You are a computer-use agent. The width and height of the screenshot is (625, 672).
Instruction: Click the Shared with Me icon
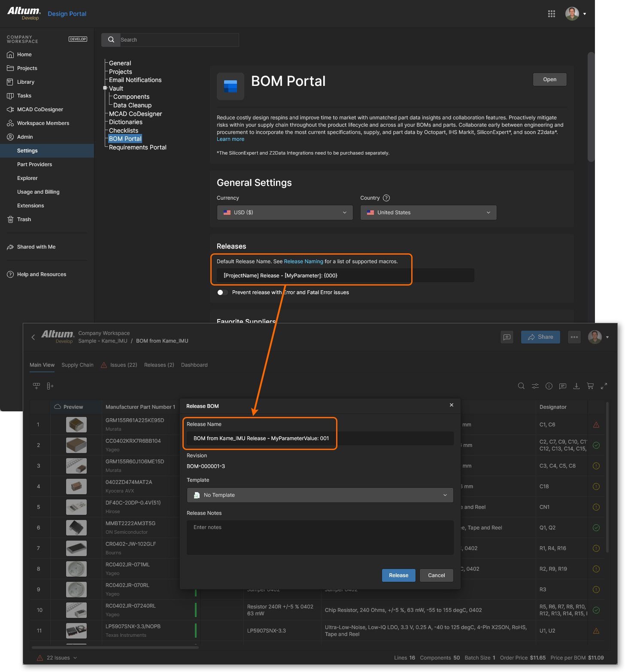(10, 247)
